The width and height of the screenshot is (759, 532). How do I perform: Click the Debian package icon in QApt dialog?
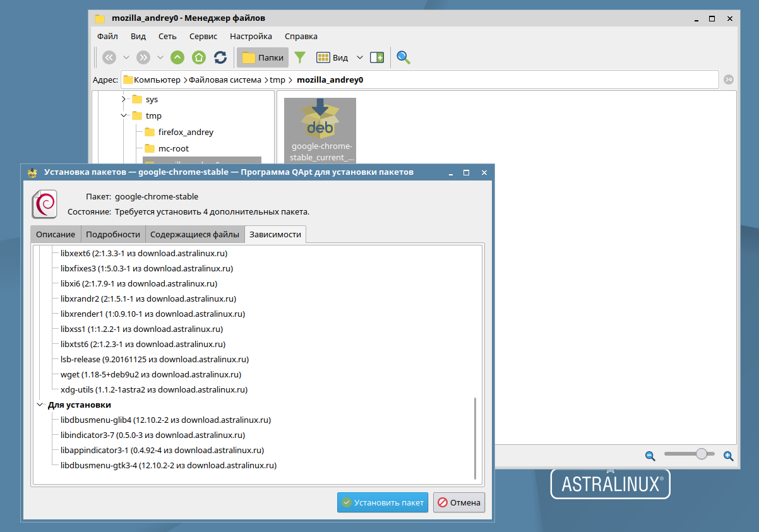coord(45,204)
